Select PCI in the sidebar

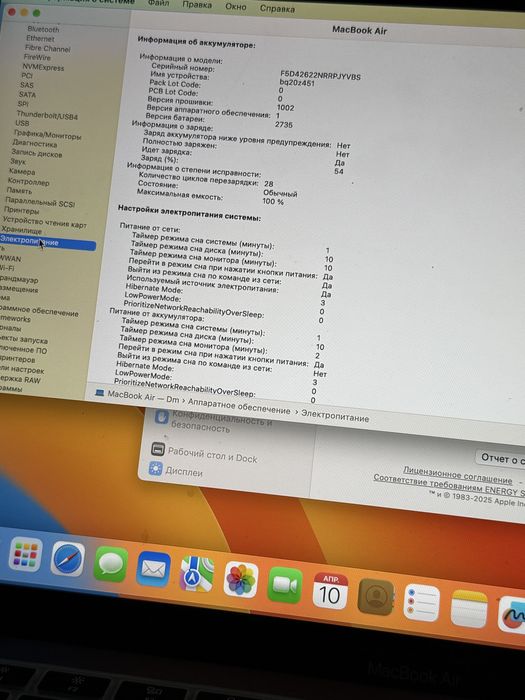click(27, 75)
